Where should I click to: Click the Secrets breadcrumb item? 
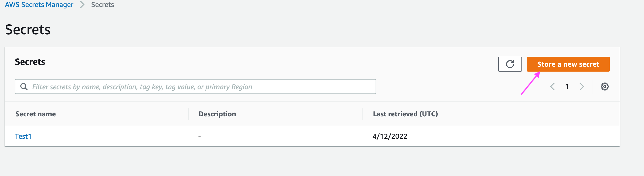(102, 4)
